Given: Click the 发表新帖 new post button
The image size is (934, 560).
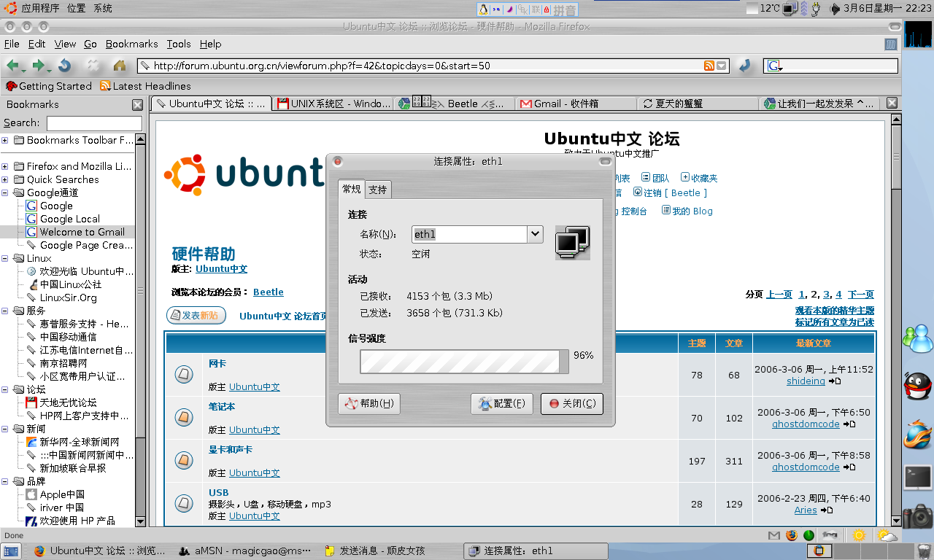Looking at the screenshot, I should [x=196, y=315].
